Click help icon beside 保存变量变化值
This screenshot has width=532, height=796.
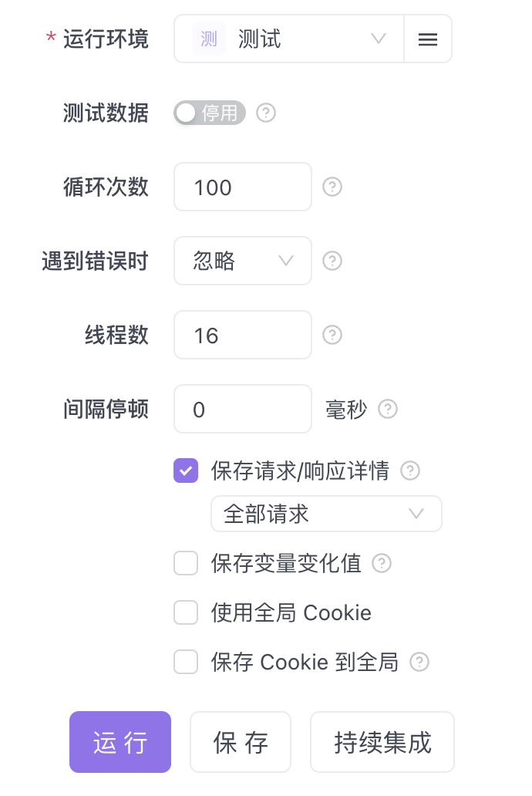click(x=382, y=564)
